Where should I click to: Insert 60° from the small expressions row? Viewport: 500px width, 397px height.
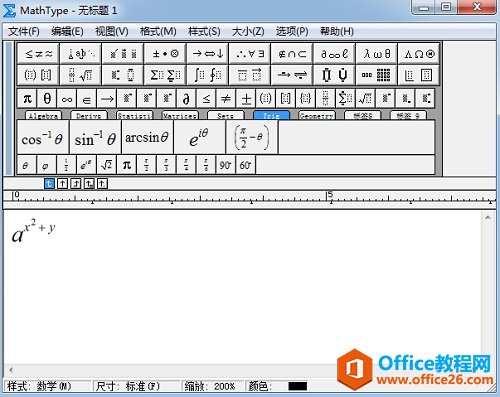pos(246,165)
